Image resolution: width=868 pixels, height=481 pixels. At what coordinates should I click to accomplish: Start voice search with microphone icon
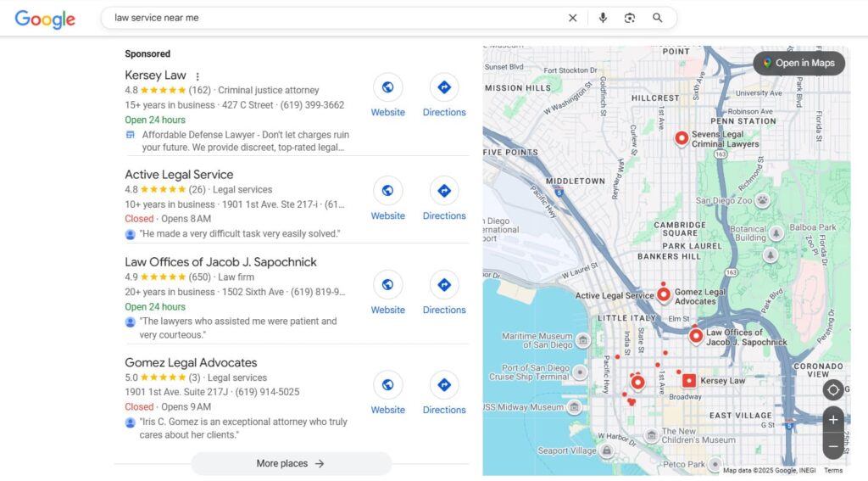click(603, 18)
